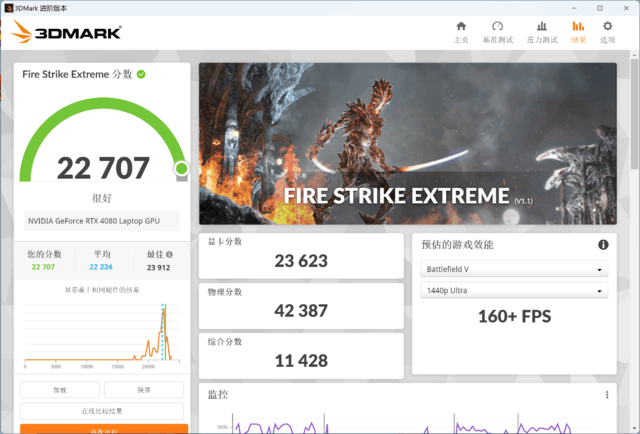Viewport: 640px width, 434px height.
Task: Click the info icon next to 最佳
Action: click(x=169, y=254)
